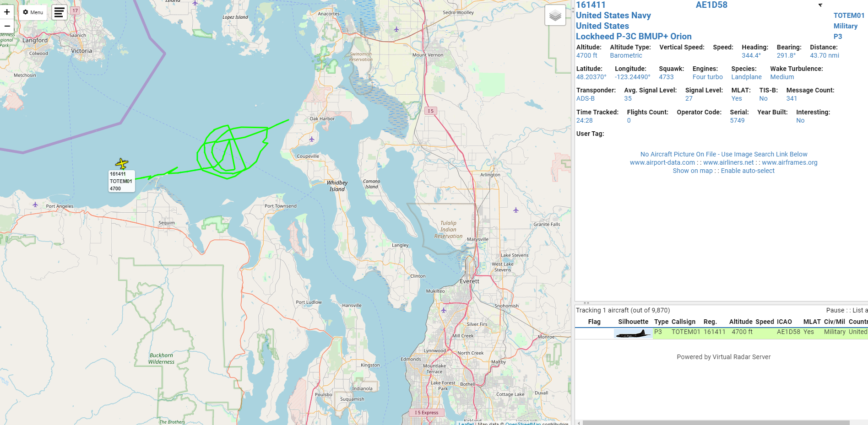868x425 pixels.
Task: Click the Show on map link
Action: pos(692,171)
